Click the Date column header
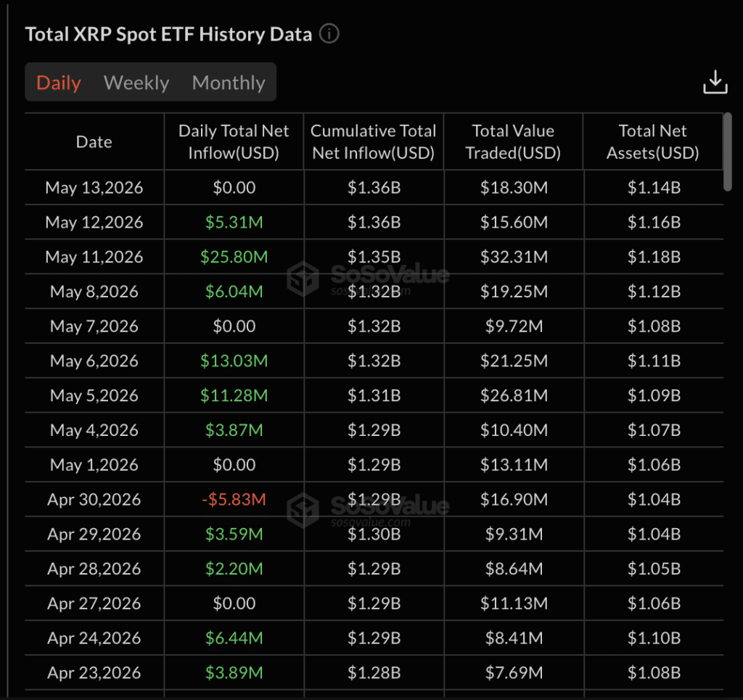The height and width of the screenshot is (700, 743). [94, 141]
